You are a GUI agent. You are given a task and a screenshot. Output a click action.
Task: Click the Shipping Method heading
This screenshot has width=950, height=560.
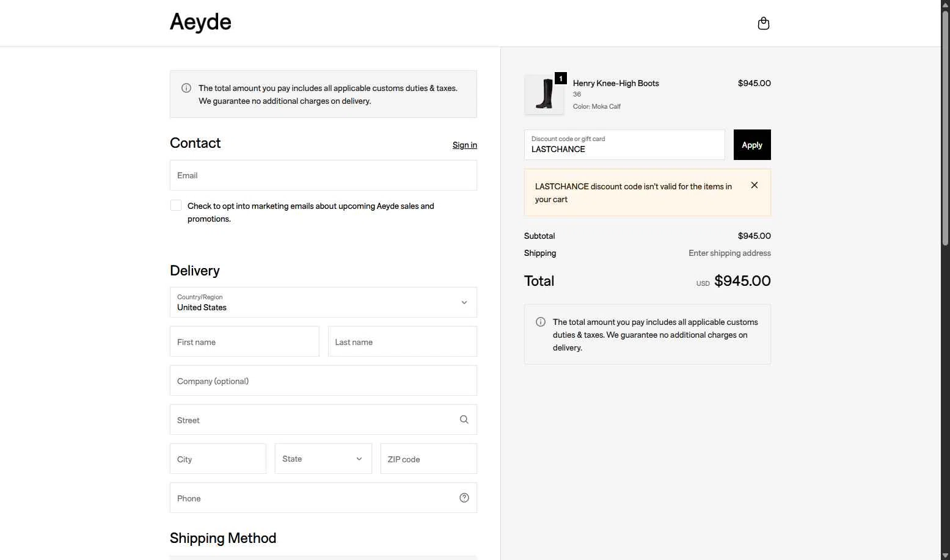pos(223,538)
